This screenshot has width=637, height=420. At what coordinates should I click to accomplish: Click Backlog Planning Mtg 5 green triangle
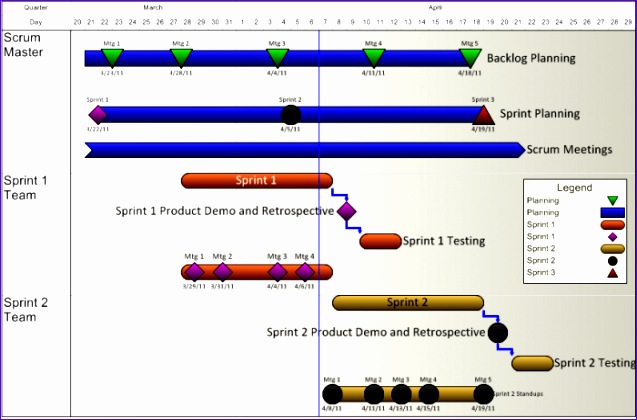click(x=470, y=58)
